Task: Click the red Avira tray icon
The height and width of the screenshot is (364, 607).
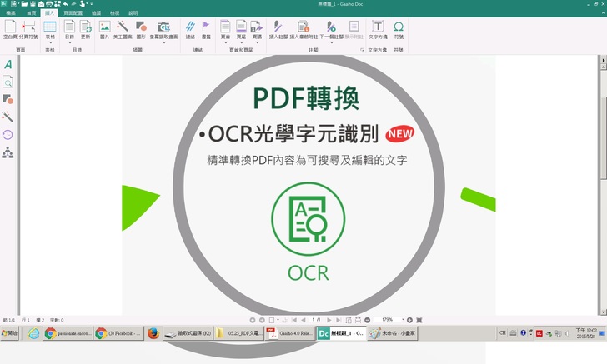Action: (539, 333)
